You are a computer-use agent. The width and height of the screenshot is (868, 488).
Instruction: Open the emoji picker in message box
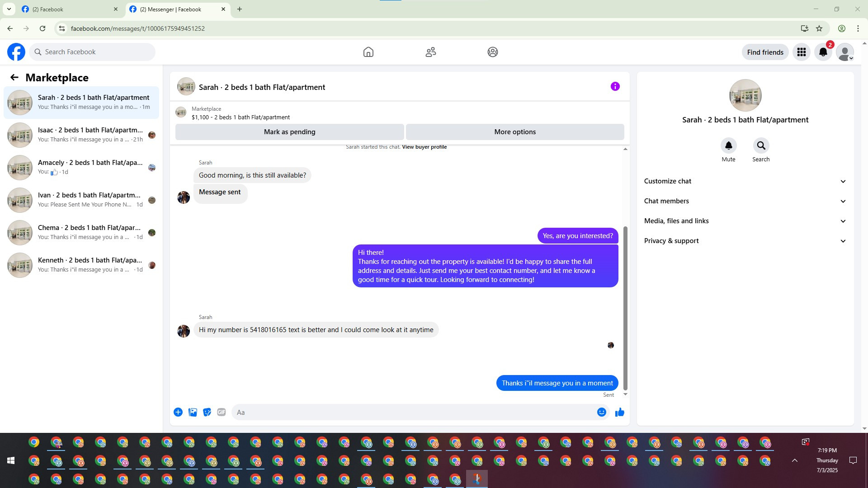pyautogui.click(x=601, y=412)
